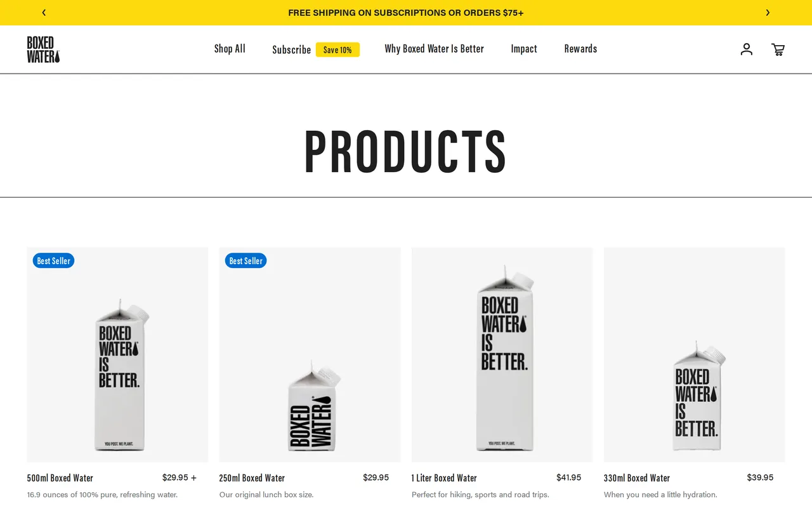The height and width of the screenshot is (508, 812).
Task: Open the Subscribe menu item
Action: pos(292,50)
